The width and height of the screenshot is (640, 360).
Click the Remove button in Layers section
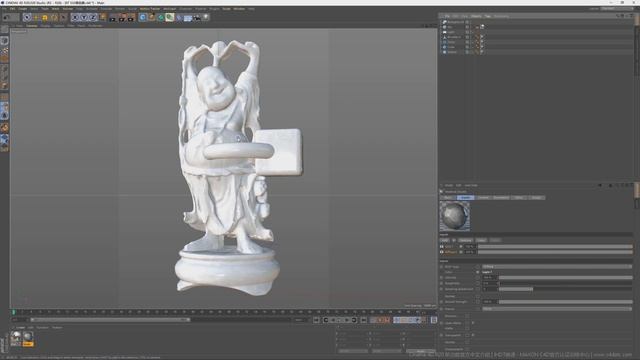coord(465,240)
